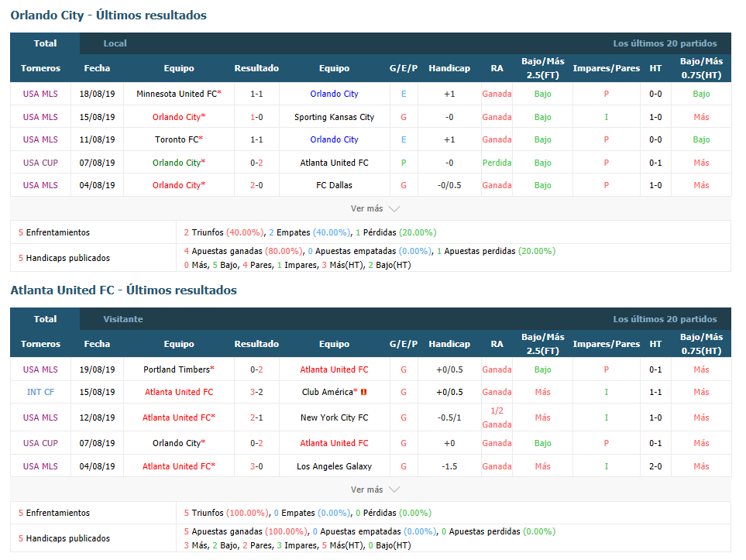Screen dimensions: 746x560
Task: Click USA CUP in Orlando City's 07/08/19 row
Action: point(40,163)
